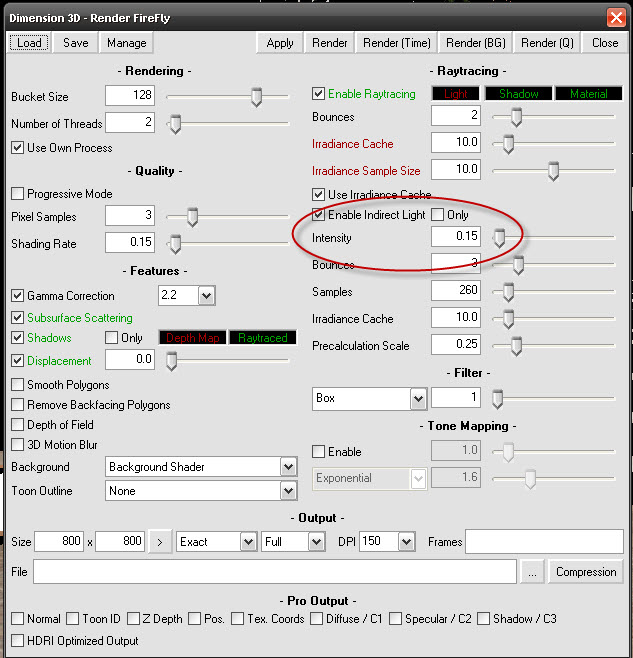
Task: Select Depth Map shadows
Action: tap(193, 337)
